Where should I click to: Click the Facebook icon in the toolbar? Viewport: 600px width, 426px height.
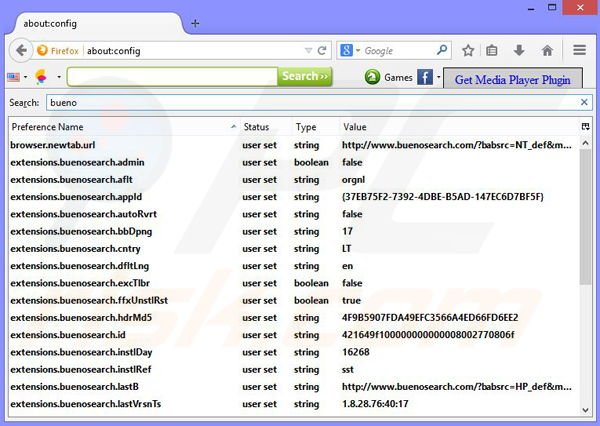[425, 77]
